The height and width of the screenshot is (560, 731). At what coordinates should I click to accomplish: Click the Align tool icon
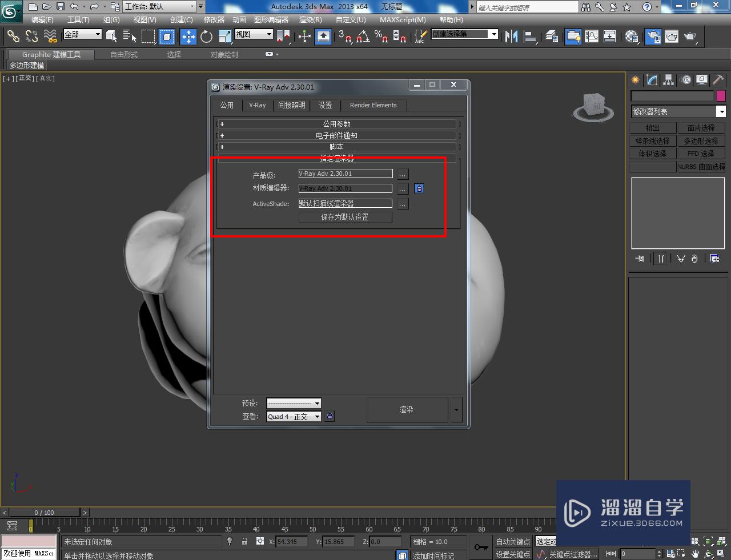(531, 37)
